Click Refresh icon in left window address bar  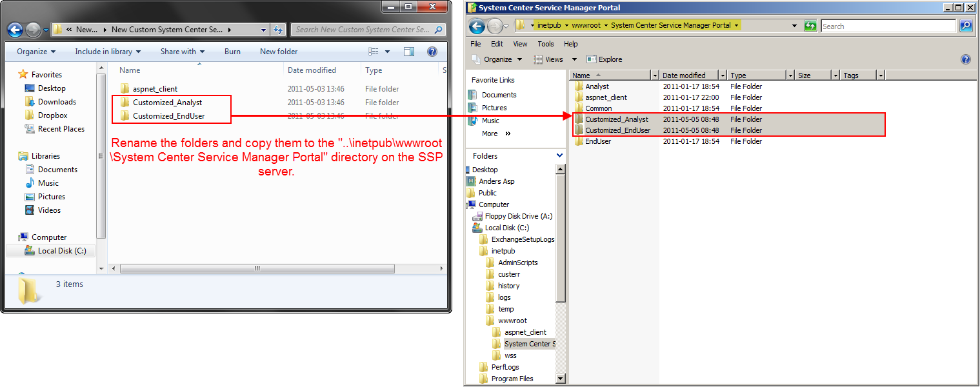click(x=279, y=30)
